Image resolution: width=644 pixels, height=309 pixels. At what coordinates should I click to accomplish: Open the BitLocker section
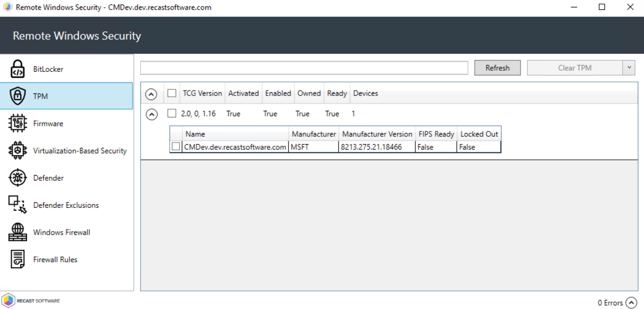point(66,69)
